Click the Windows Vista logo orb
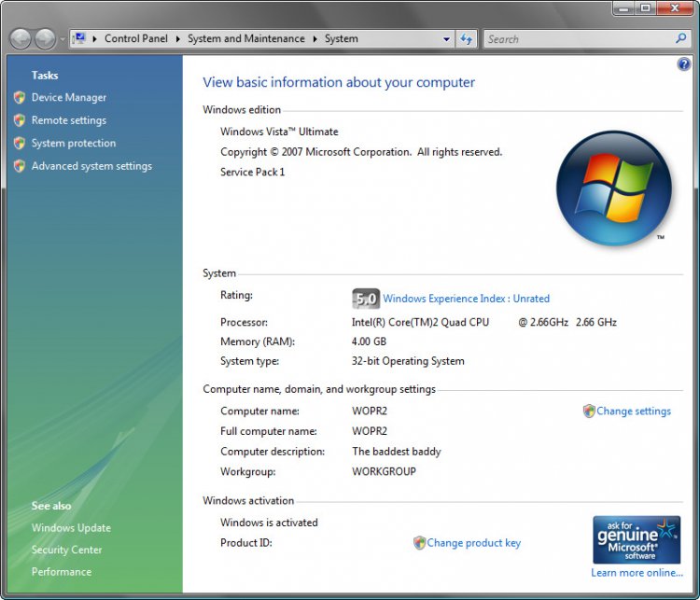The height and width of the screenshot is (600, 700). click(614, 188)
